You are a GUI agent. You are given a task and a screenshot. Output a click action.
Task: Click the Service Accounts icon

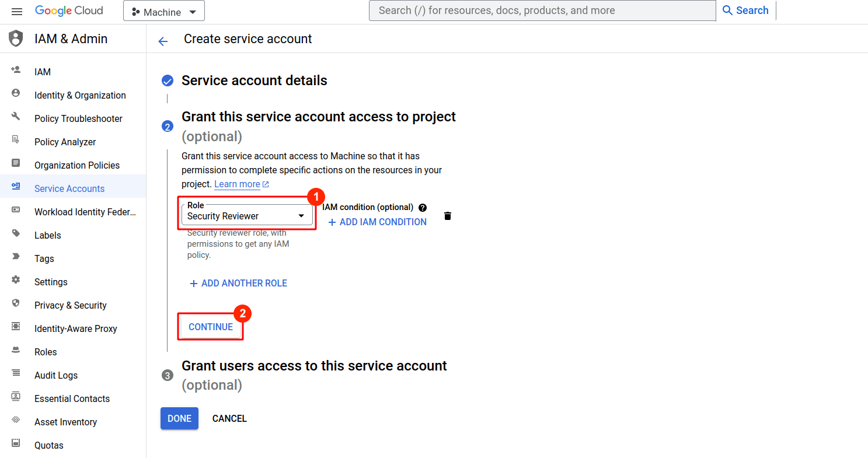pos(16,187)
